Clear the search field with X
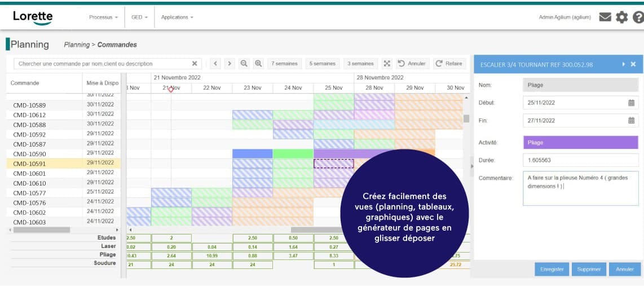This screenshot has height=287, width=644. click(195, 64)
